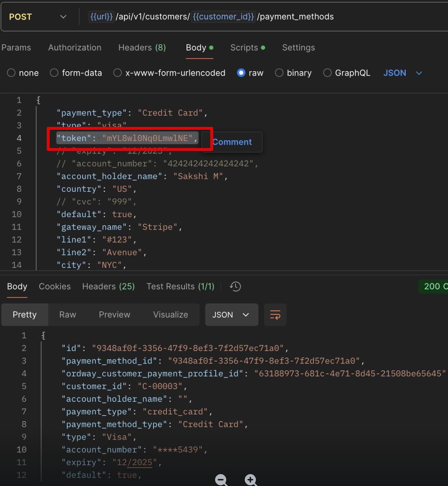The image size is (448, 486).
Task: Select the binary body option
Action: [x=279, y=73]
